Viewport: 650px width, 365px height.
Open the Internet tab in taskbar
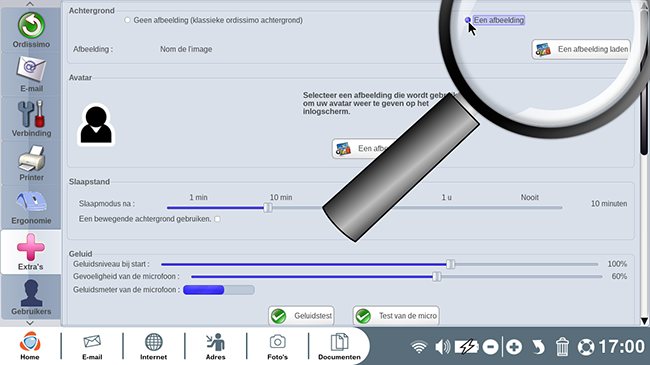click(153, 346)
